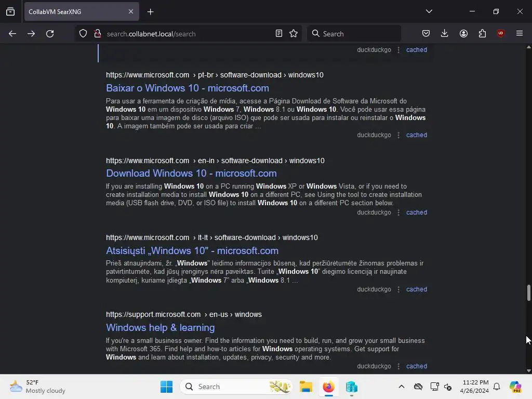Close the CollabVM SearXNG tab

coord(131,11)
